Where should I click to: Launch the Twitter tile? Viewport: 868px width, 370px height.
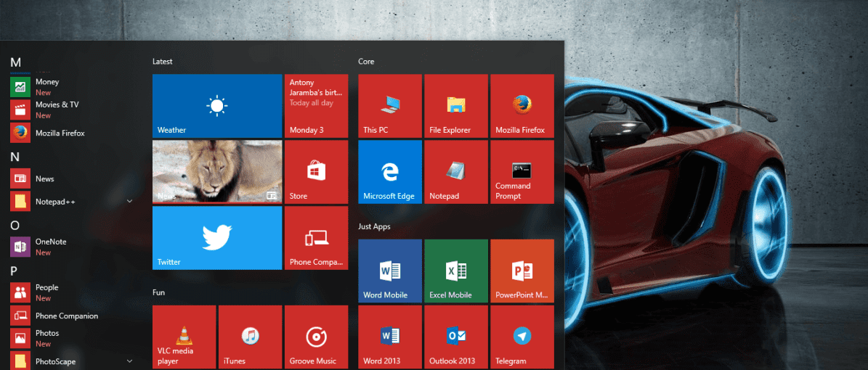point(217,238)
